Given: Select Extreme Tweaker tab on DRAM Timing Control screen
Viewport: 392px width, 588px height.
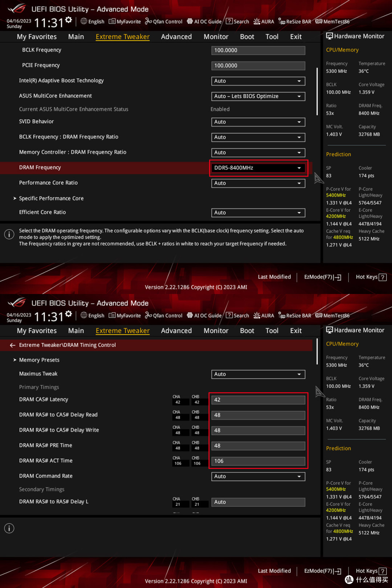Looking at the screenshot, I should click(123, 331).
